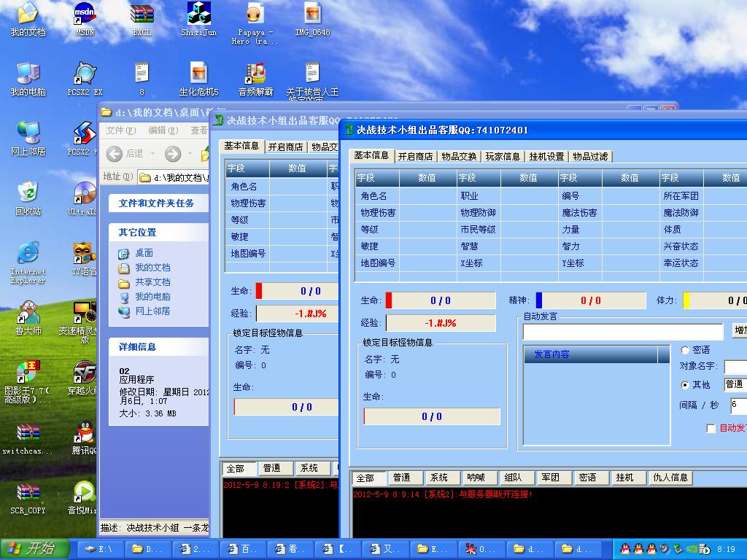Select the IMG_0648 image file icon

(312, 19)
